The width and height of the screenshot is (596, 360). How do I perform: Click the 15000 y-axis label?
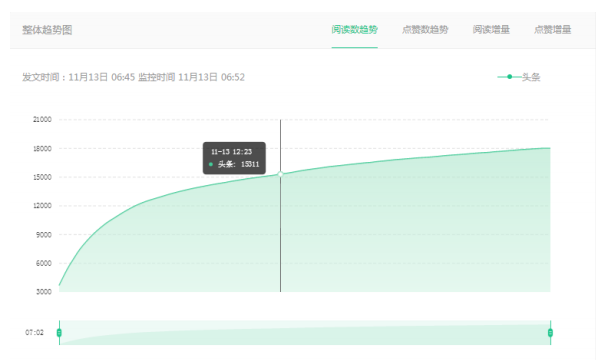pos(42,177)
